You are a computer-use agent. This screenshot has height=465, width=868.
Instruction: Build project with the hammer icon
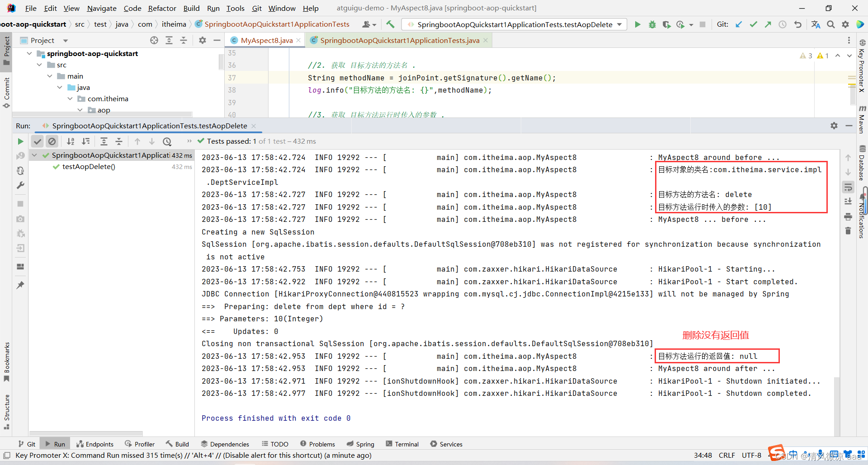(390, 24)
